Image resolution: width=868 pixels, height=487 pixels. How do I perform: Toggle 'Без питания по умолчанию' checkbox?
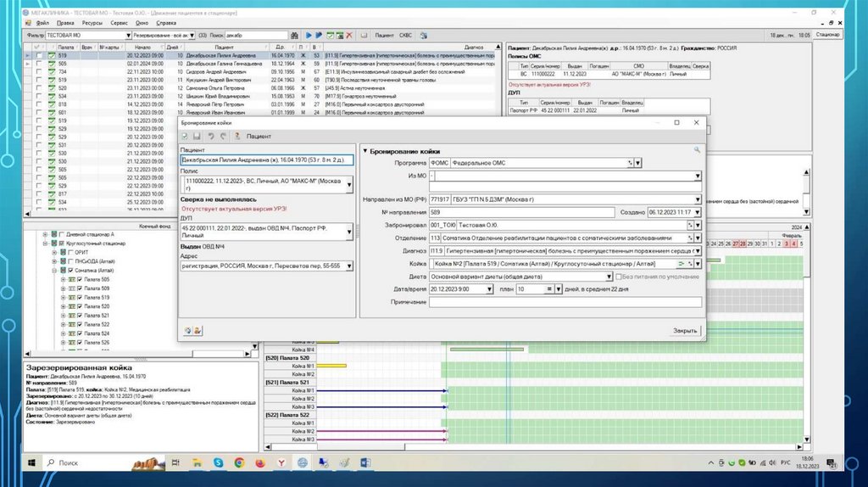pos(617,277)
